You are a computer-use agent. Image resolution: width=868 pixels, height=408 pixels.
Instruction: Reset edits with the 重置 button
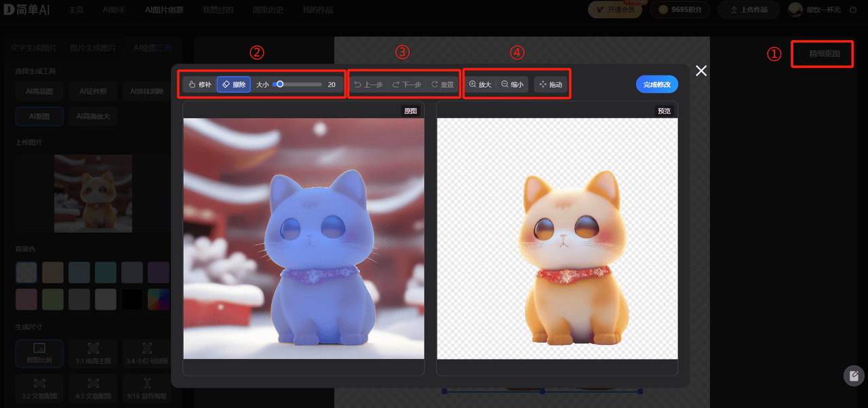[x=442, y=85]
